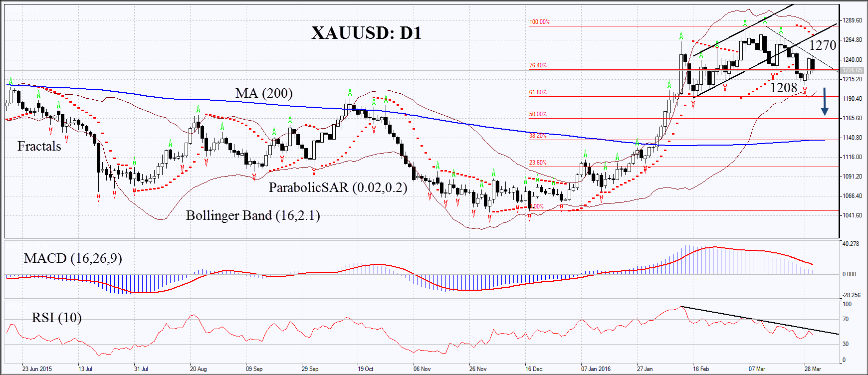The image size is (868, 375).
Task: Click the 1091.20 price axis value
Action: click(x=853, y=177)
